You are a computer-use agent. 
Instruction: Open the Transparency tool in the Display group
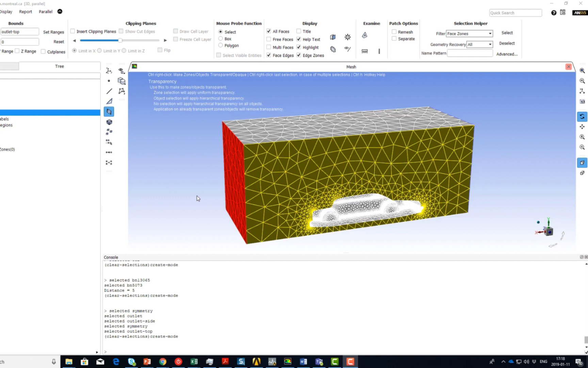point(333,37)
